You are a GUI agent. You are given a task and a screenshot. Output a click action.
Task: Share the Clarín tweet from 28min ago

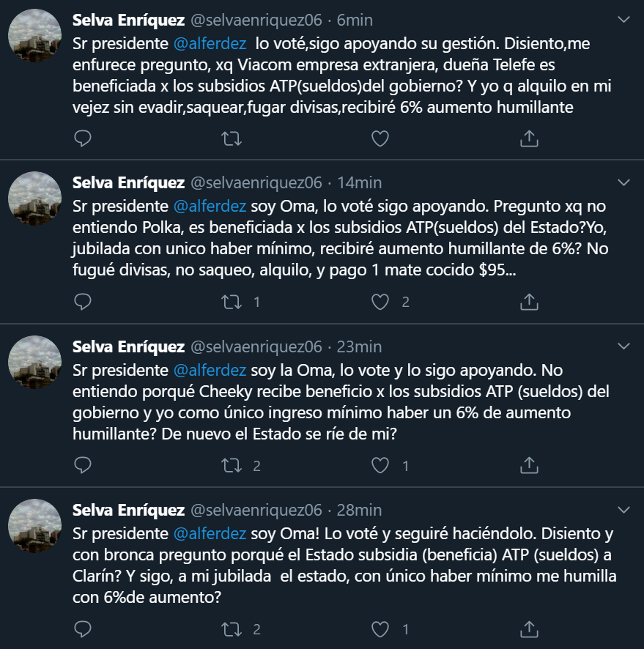529,628
